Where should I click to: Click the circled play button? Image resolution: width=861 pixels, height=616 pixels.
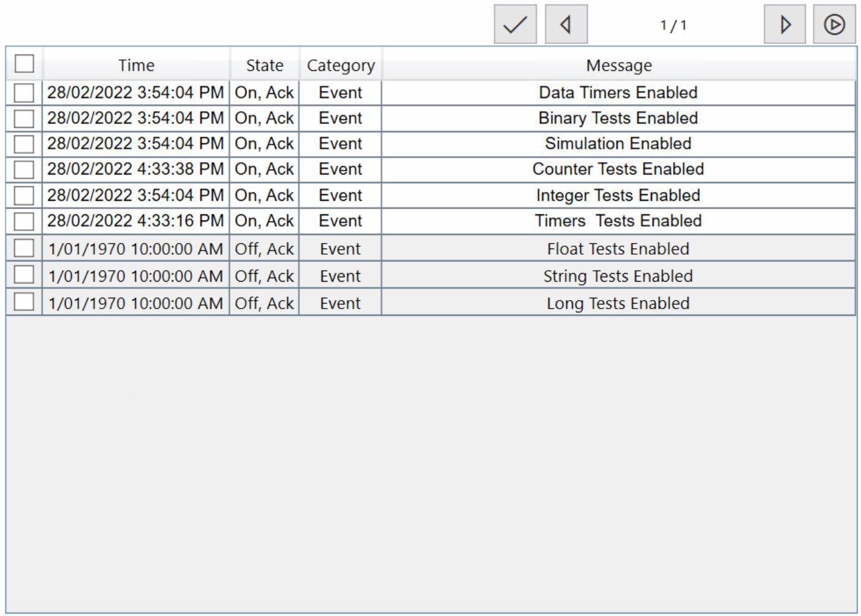tap(835, 24)
